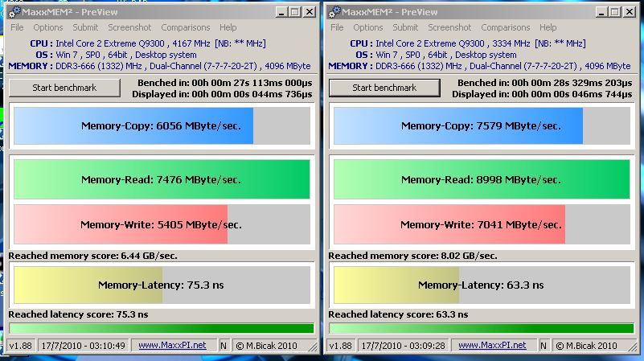Image resolution: width=644 pixels, height=361 pixels.
Task: Visit www.MaxxPI.net link in right window
Action: click(492, 346)
